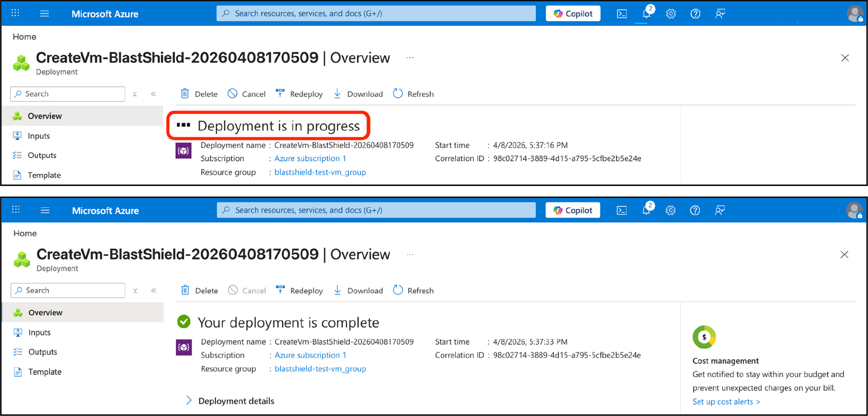The image size is (868, 416).
Task: Go to Home breadcrumb on the completed page
Action: point(25,233)
